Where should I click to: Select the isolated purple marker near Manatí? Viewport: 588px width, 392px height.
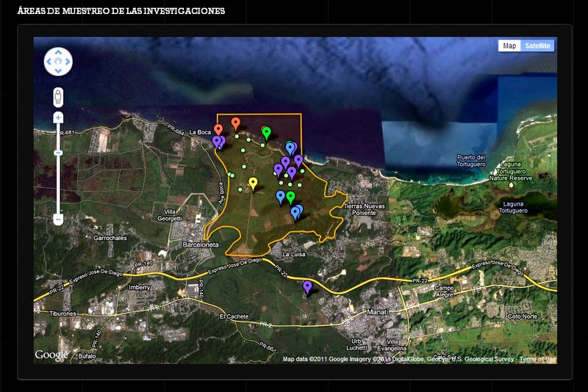(307, 286)
